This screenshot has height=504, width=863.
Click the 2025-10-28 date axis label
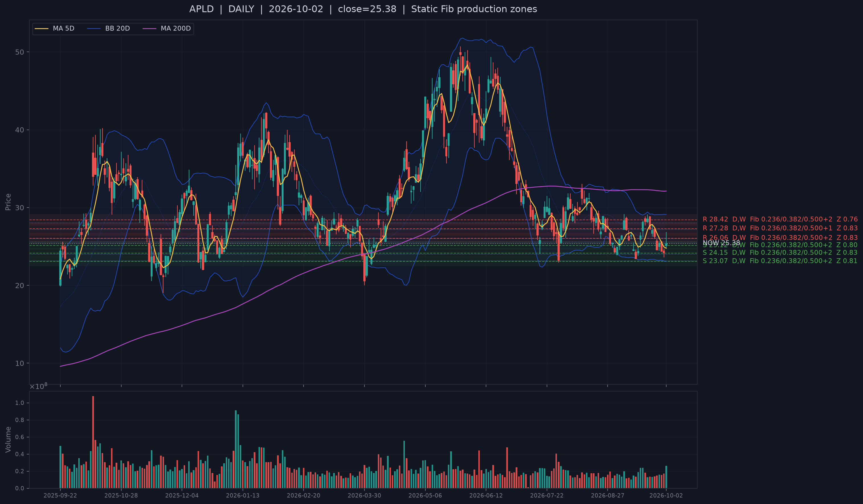tap(121, 496)
